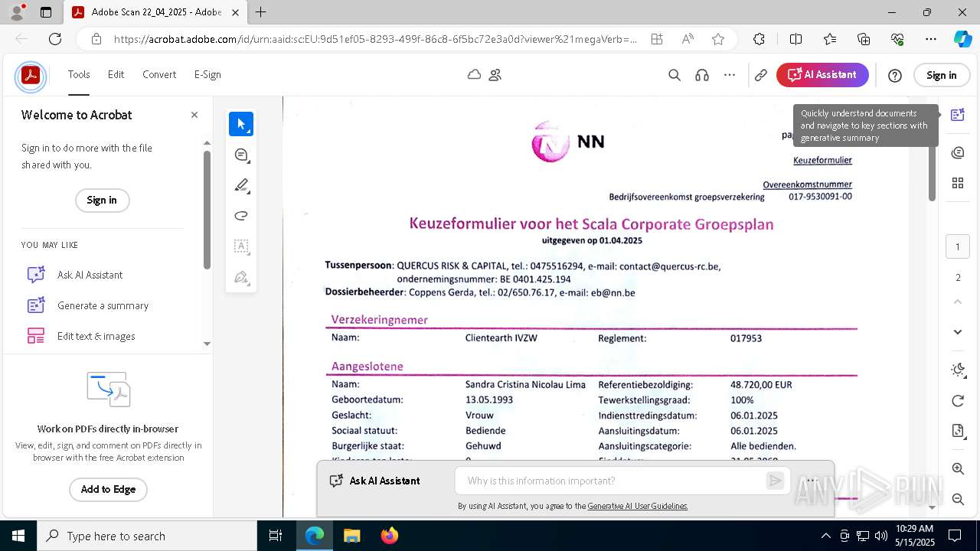980x551 pixels.
Task: Go to next page chevron down
Action: coord(958,332)
